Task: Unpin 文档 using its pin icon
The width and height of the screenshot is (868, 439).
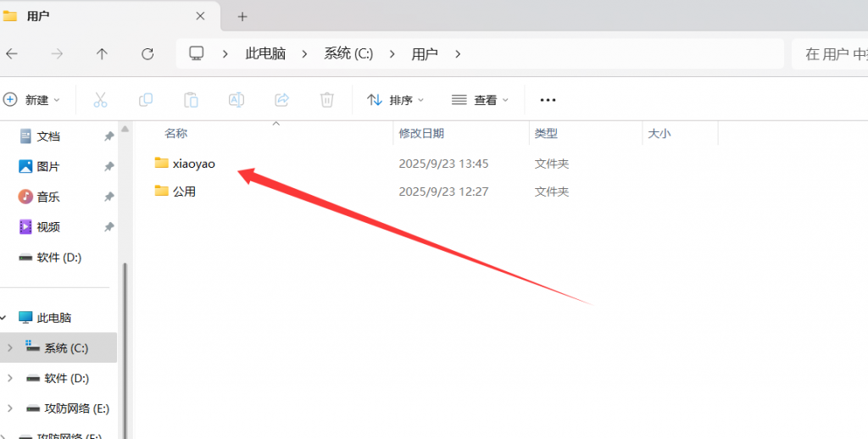Action: [x=109, y=136]
